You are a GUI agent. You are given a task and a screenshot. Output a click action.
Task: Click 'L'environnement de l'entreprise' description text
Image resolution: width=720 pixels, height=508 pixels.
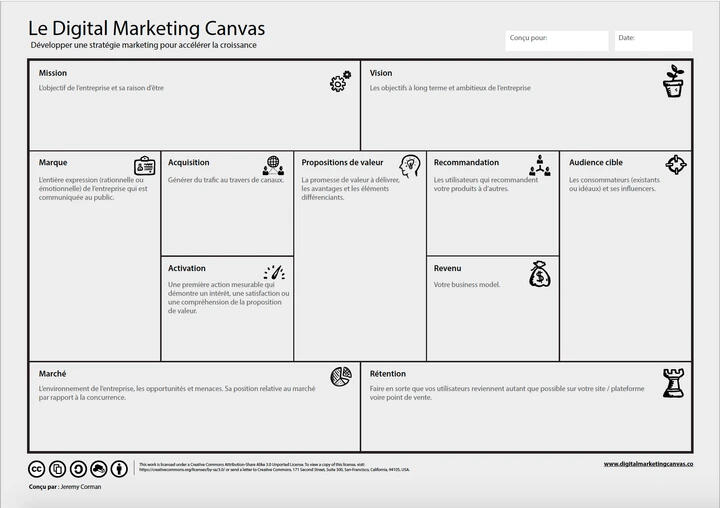coord(177,393)
